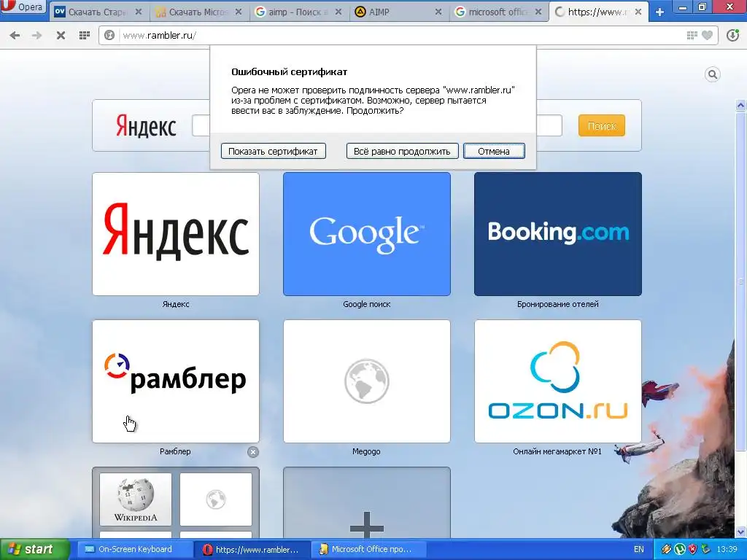Close the active https://www tab

tap(638, 12)
